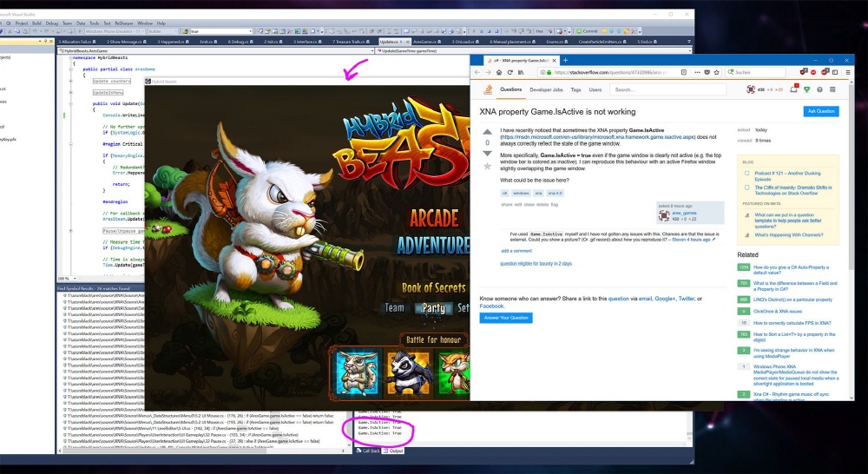Open related 'ClickOnce & XNA issues' question
The width and height of the screenshot is (868, 474).
[777, 311]
